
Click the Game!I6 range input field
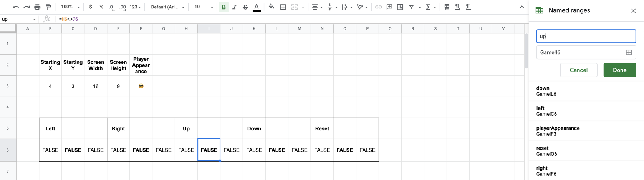[579, 52]
